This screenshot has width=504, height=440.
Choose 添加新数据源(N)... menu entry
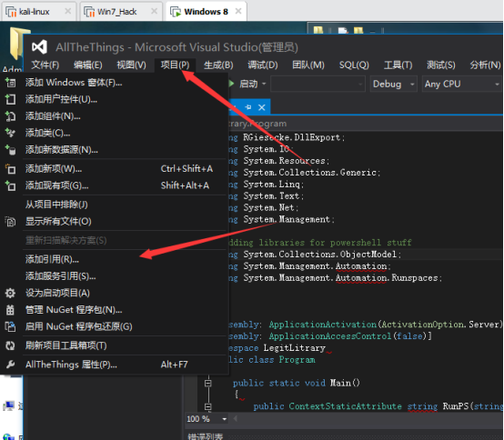(114, 150)
